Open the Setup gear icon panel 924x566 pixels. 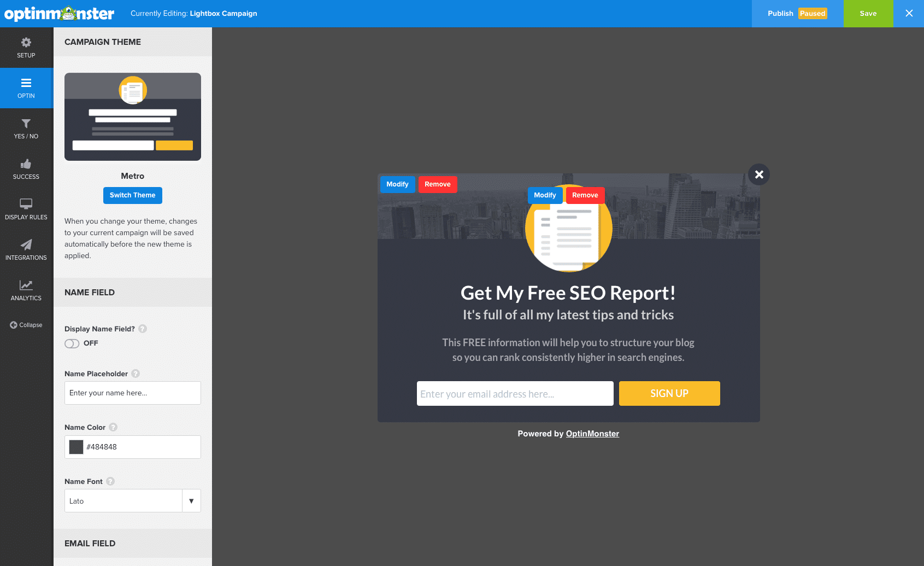26,48
